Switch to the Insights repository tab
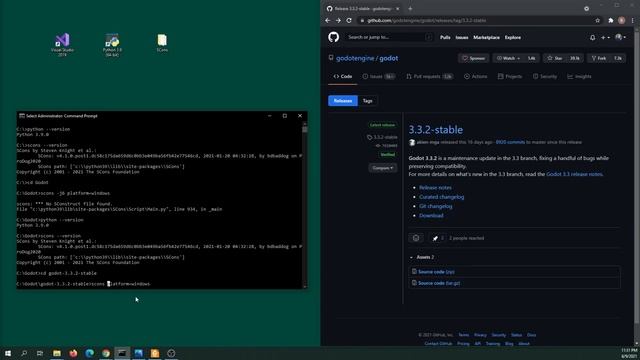 (x=580, y=76)
